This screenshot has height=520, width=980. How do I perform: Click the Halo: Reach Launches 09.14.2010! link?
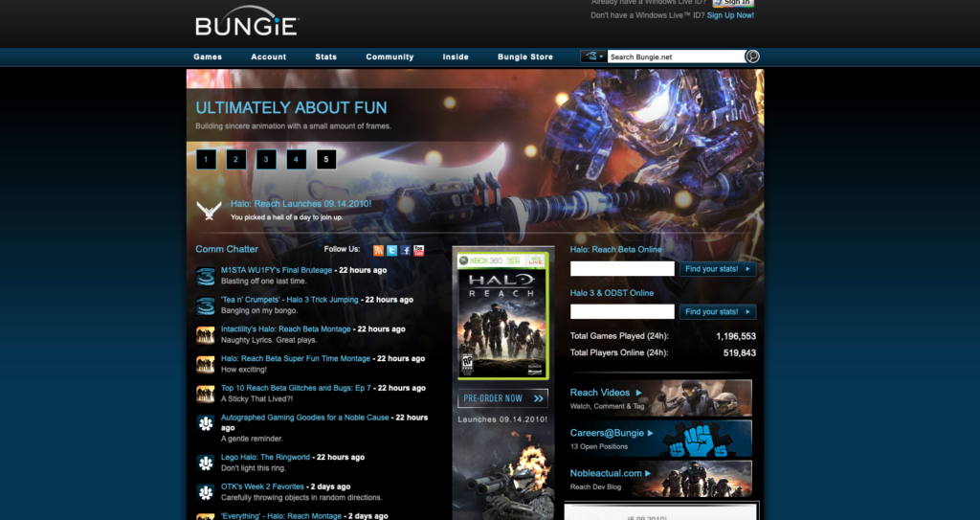pyautogui.click(x=301, y=203)
